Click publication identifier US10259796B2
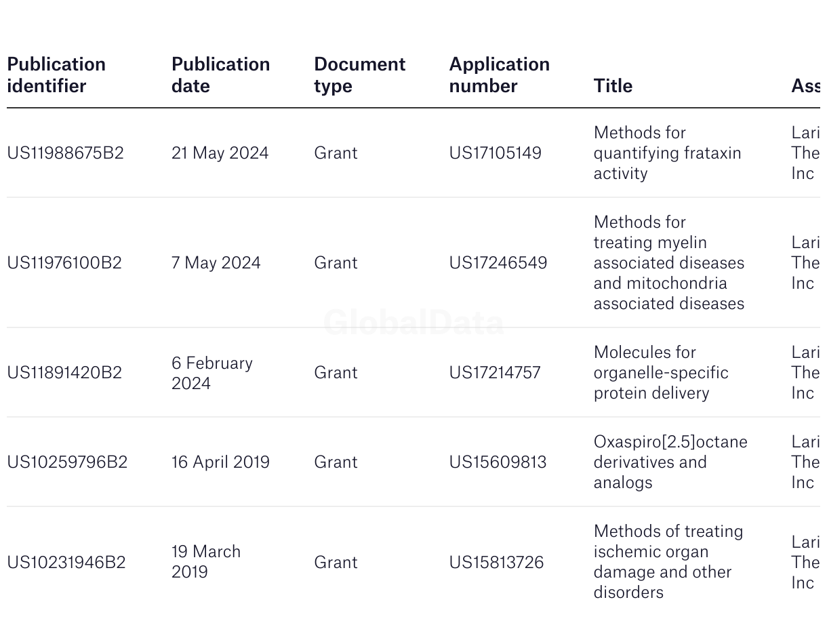Viewport: 827px width, 644px height. [x=67, y=462]
